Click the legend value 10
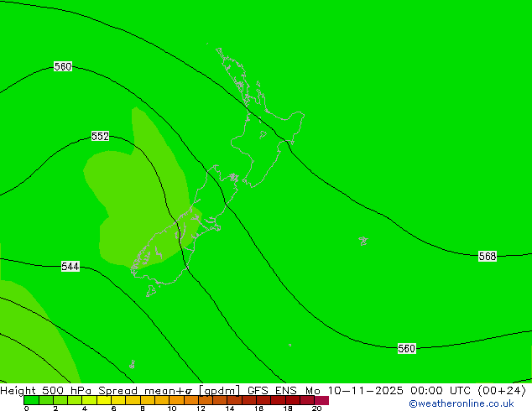This screenshot has width=532, height=411. pyautogui.click(x=172, y=408)
